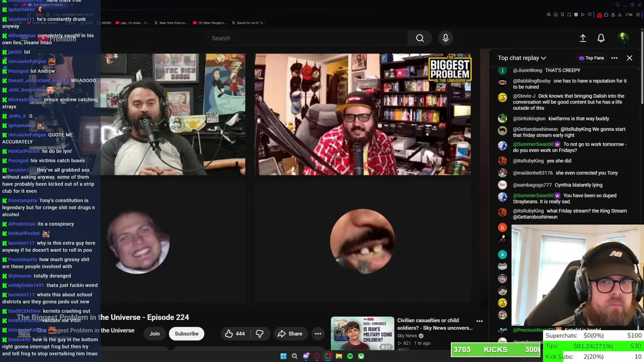Screen dimensions: 644x362
Task: Share the video
Action: (290, 334)
